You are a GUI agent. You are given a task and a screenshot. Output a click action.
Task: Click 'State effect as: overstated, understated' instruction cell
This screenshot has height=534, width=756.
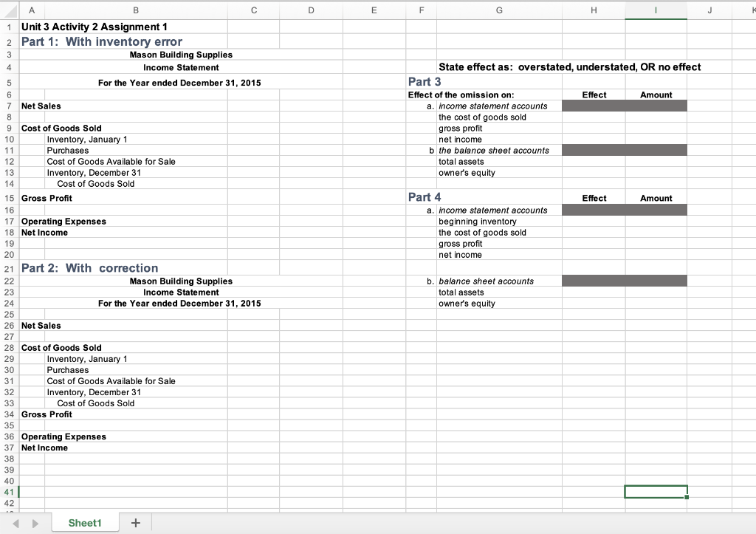point(569,67)
